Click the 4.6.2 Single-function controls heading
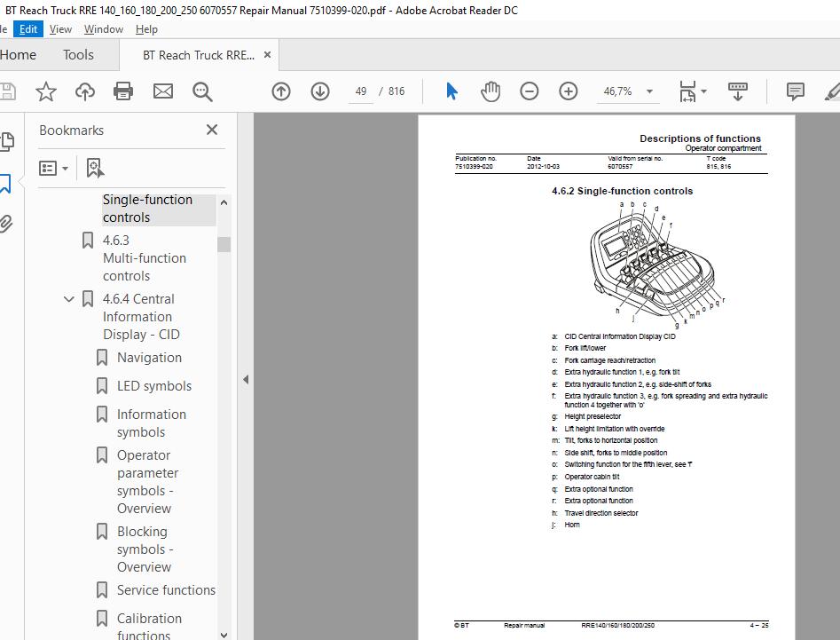Viewport: 840px width, 640px height. pyautogui.click(x=622, y=191)
